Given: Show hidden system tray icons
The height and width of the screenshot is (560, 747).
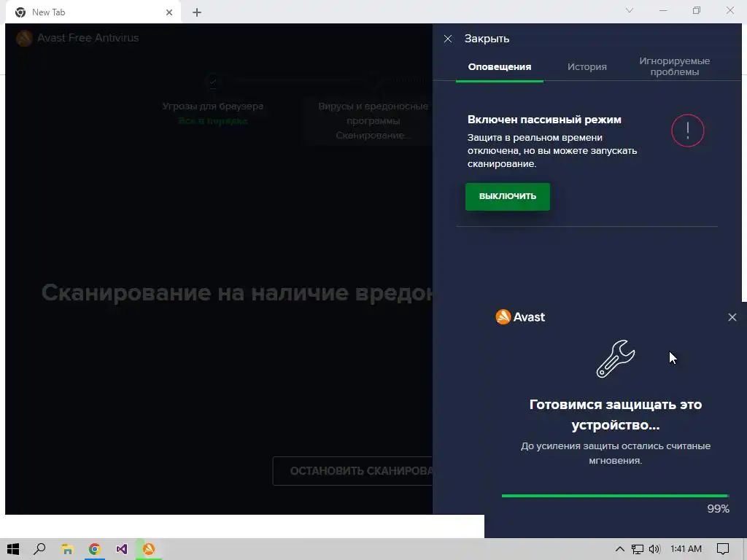Looking at the screenshot, I should 619,549.
